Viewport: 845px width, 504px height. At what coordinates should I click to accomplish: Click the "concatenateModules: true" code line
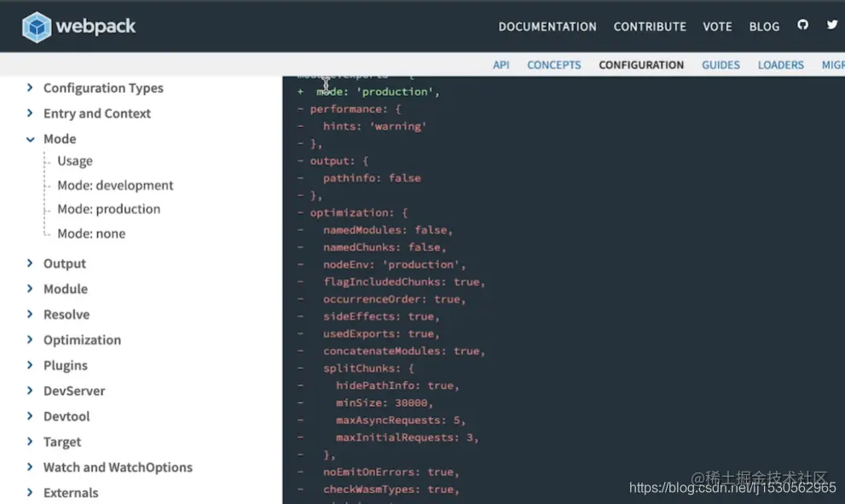tap(403, 350)
